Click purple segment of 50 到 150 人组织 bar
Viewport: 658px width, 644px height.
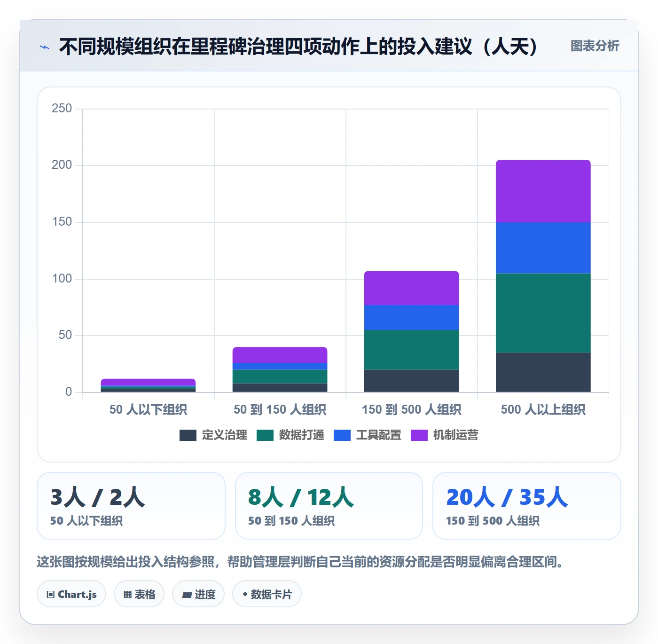click(280, 355)
